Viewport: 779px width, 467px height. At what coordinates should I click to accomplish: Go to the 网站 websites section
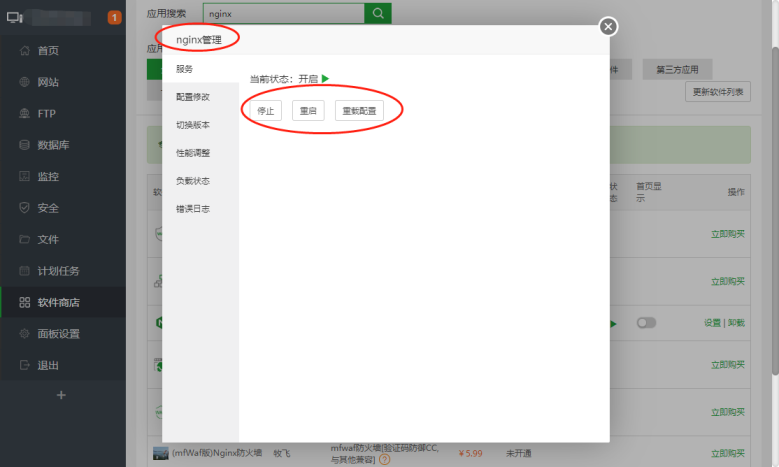(x=63, y=82)
